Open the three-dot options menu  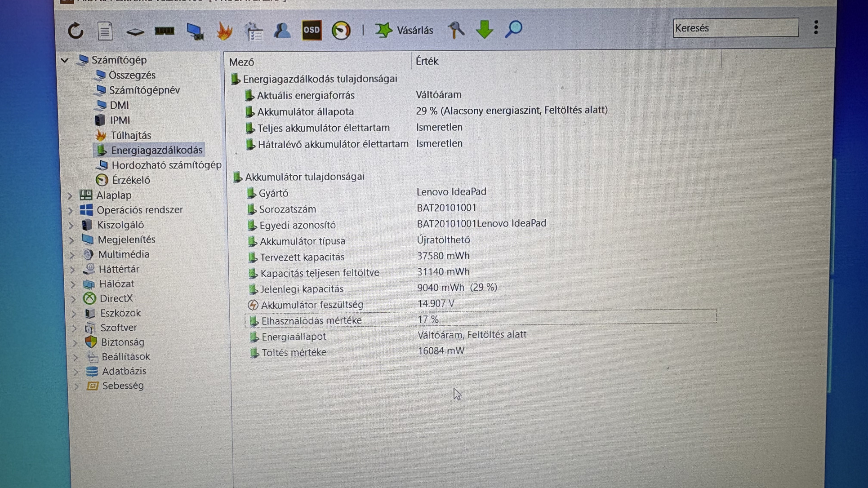tap(816, 27)
